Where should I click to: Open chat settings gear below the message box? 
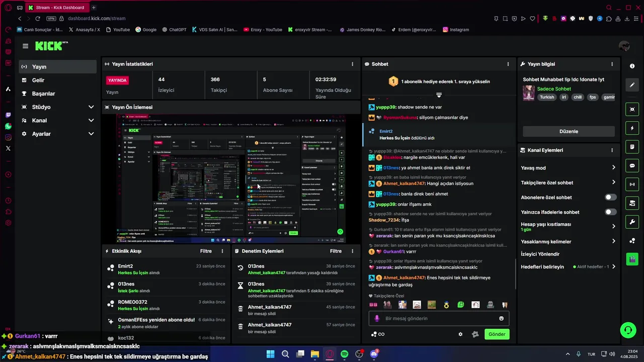point(460,334)
